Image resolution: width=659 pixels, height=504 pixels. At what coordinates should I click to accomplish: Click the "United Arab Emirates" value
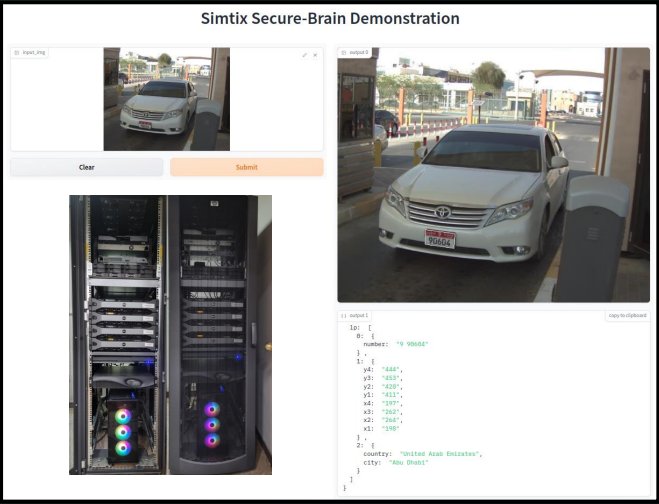(x=439, y=454)
